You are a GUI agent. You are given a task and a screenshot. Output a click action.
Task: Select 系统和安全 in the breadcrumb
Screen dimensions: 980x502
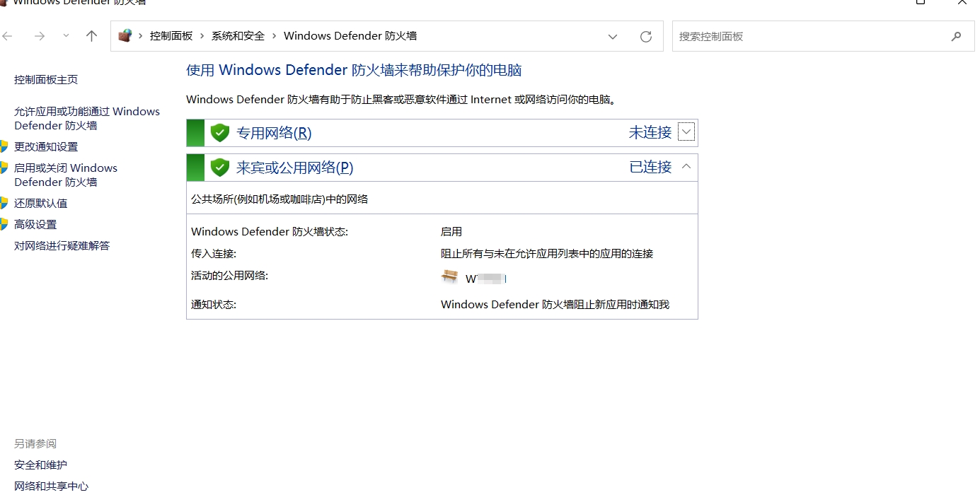click(238, 36)
